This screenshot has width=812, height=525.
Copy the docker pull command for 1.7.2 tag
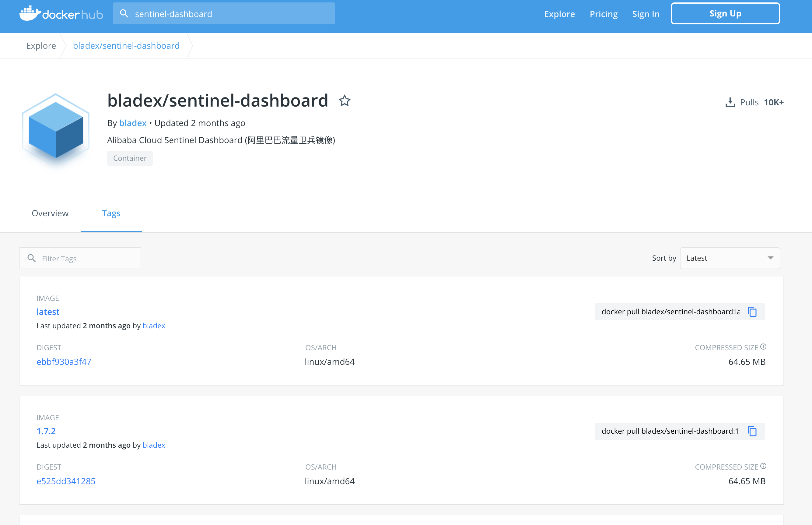(x=752, y=431)
